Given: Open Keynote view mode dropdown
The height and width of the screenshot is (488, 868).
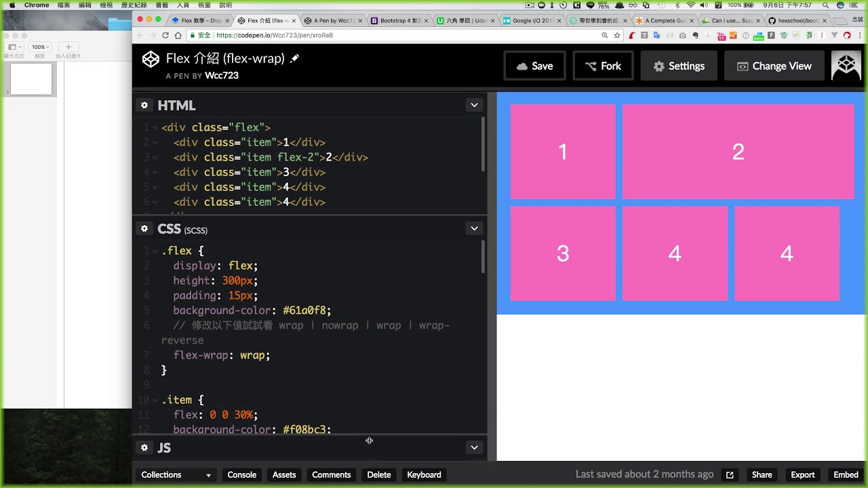Looking at the screenshot, I should [x=13, y=47].
